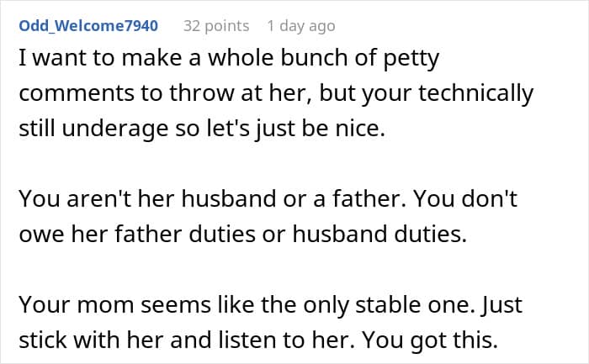589x364 pixels.
Task: Open the 1 day ago timestamp permalink
Action: [x=301, y=26]
